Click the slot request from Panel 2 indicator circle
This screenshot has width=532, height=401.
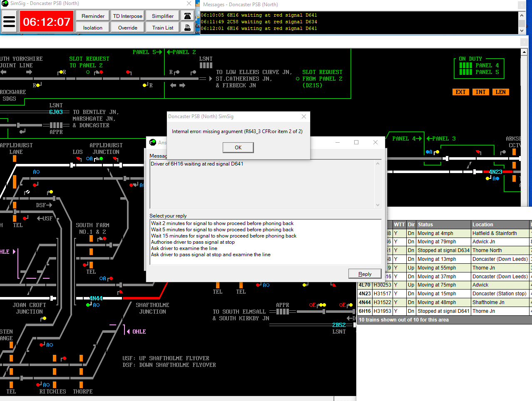[x=298, y=79]
